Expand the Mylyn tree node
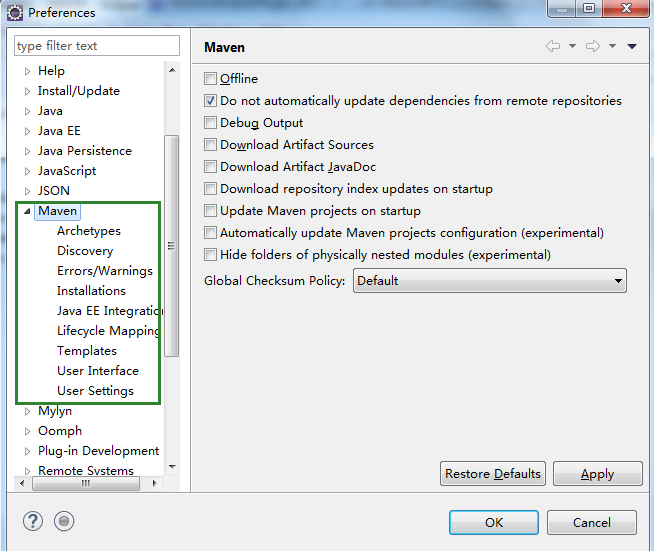Image resolution: width=654 pixels, height=551 pixels. (27, 411)
